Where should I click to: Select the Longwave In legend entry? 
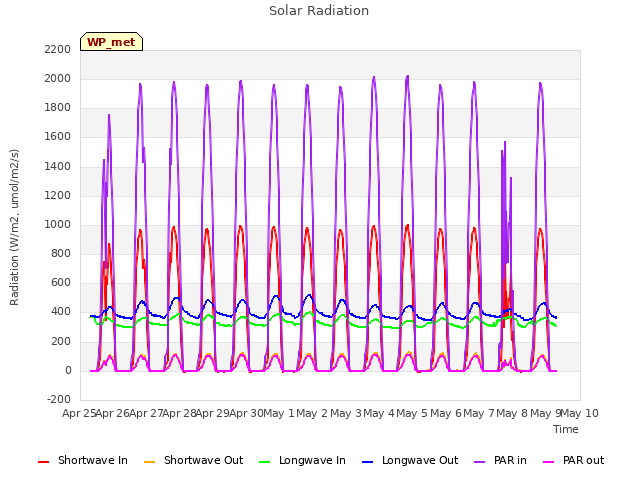coord(302,460)
